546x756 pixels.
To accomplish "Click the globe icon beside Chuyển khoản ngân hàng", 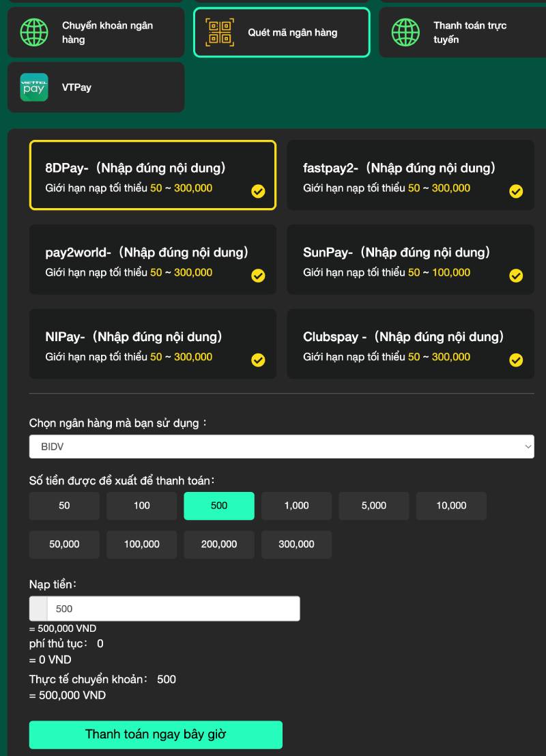I will (33, 32).
